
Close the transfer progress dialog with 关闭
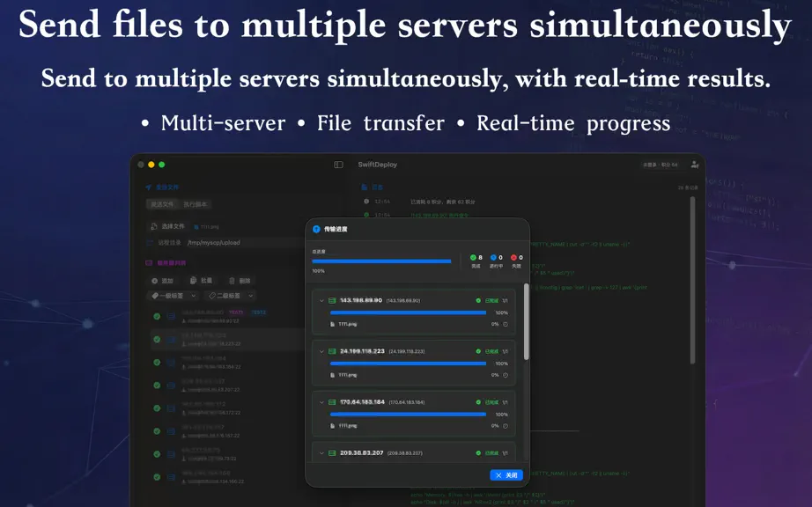pos(506,475)
